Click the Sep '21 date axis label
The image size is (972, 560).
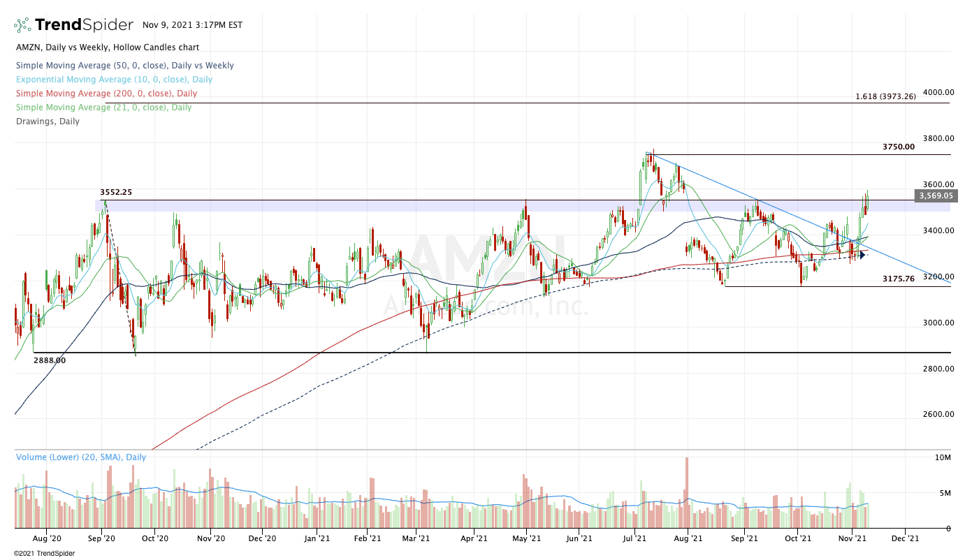click(x=744, y=539)
